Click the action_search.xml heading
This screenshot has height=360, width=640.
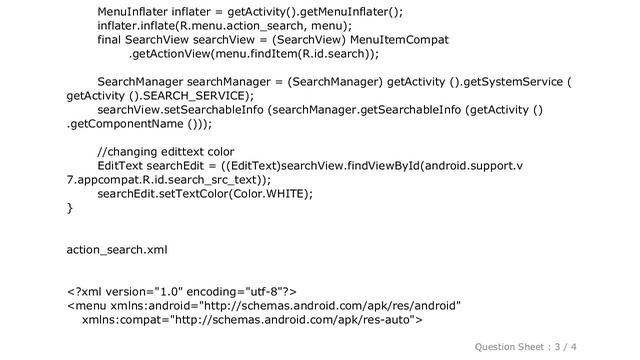(117, 249)
